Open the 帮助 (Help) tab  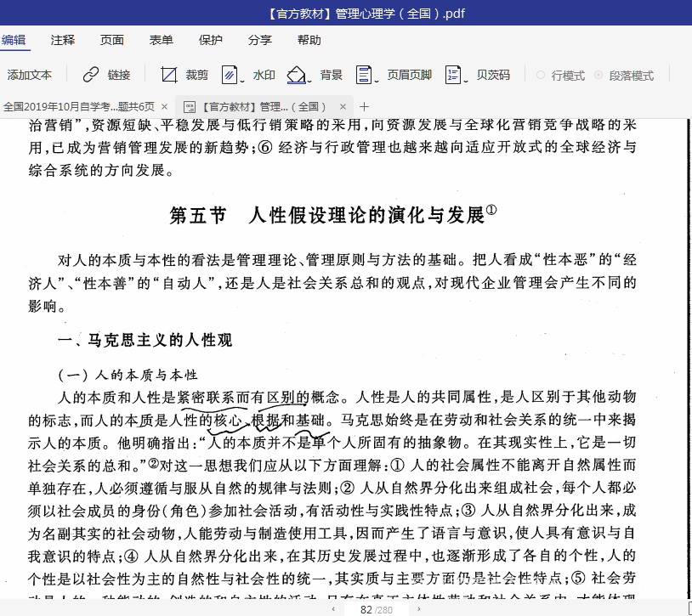pyautogui.click(x=309, y=40)
